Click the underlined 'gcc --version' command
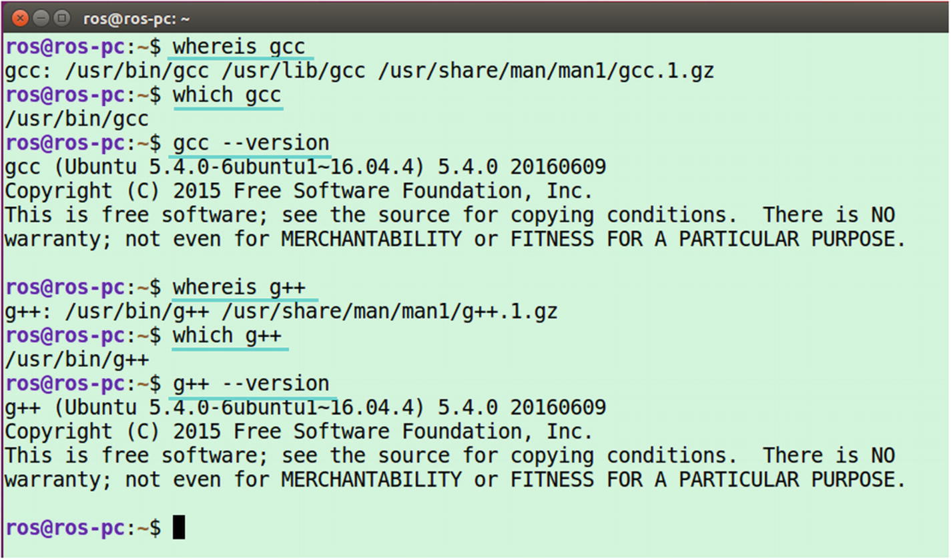The image size is (951, 560). 251,143
